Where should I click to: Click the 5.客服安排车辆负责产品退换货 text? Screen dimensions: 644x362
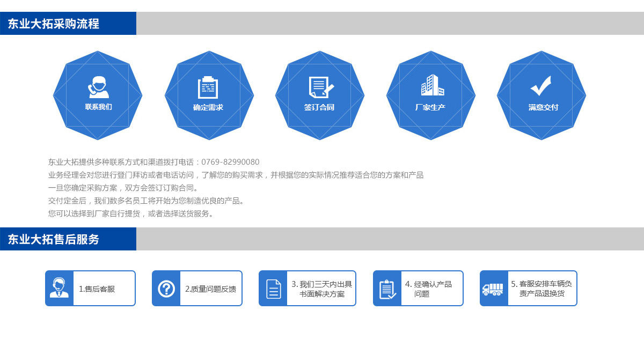coord(541,289)
